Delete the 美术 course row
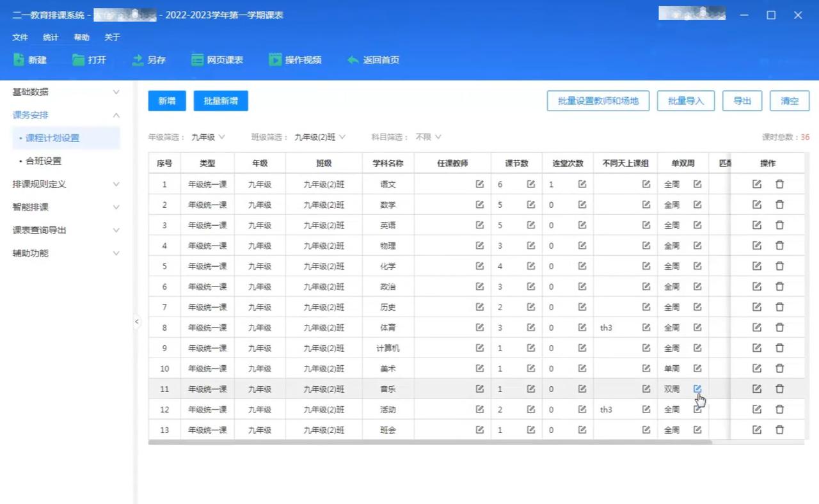This screenshot has width=819, height=504. pos(779,368)
